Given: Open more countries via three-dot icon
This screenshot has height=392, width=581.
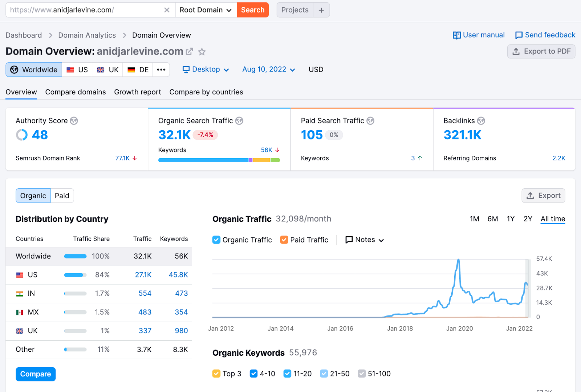Looking at the screenshot, I should click(x=161, y=70).
